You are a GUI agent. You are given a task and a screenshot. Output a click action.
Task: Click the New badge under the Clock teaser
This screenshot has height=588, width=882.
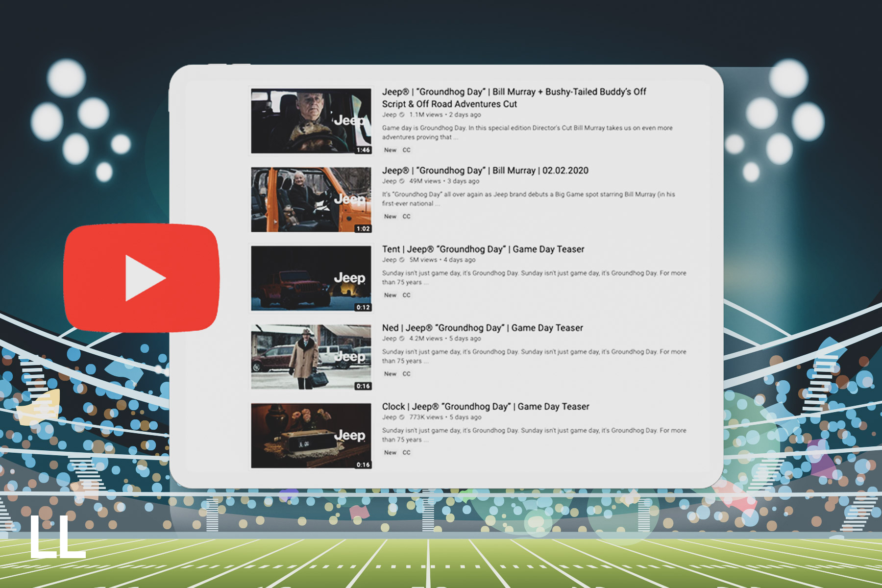click(x=390, y=452)
